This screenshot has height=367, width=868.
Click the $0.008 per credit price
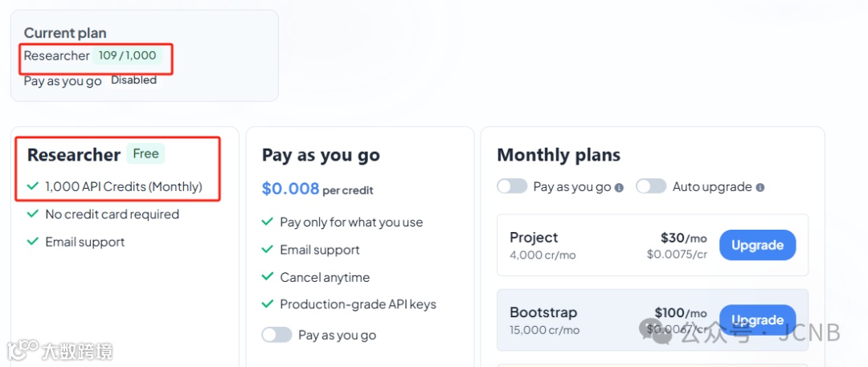pos(291,189)
